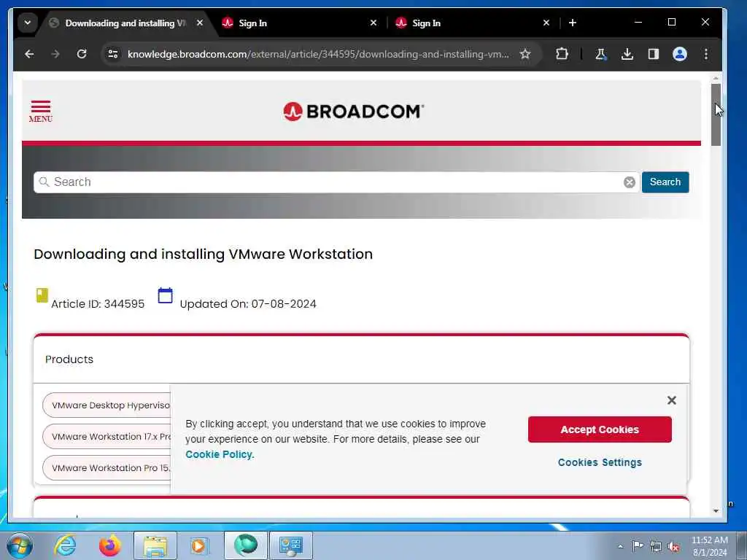747x560 pixels.
Task: Click the article title Downloading and installing VMware Workstation
Action: (204, 254)
